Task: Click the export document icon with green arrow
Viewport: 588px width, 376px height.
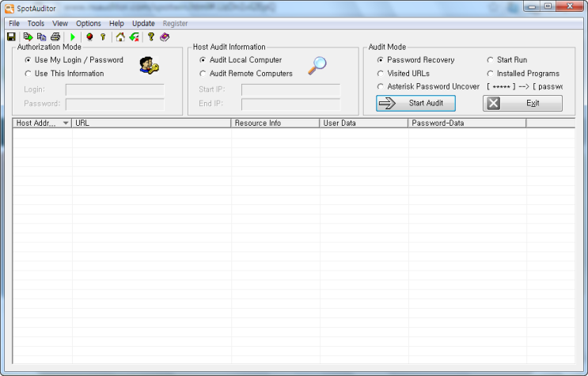Action: (x=28, y=36)
